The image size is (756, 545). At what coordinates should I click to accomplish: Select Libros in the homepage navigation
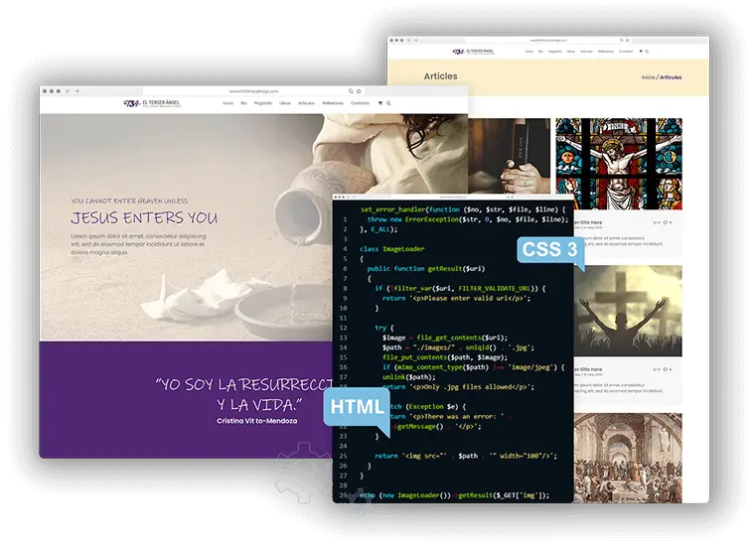(x=285, y=103)
